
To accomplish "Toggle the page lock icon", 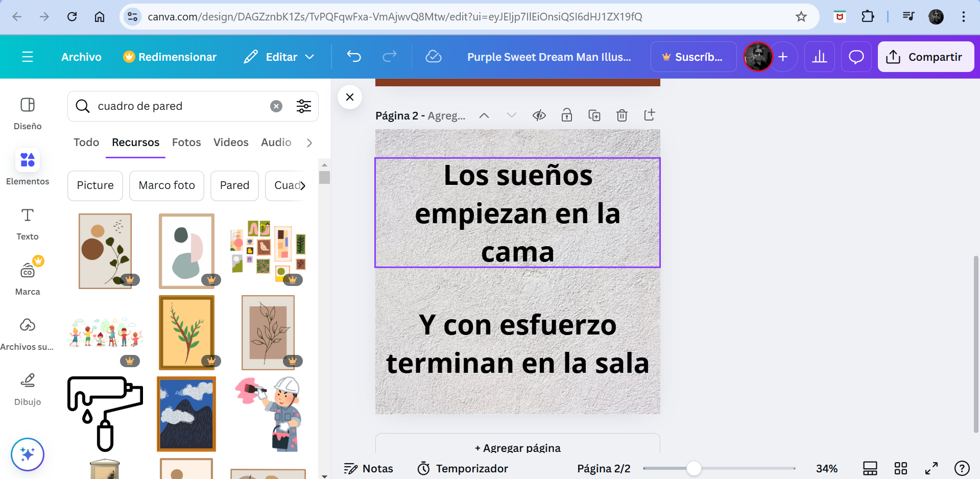I will coord(566,115).
